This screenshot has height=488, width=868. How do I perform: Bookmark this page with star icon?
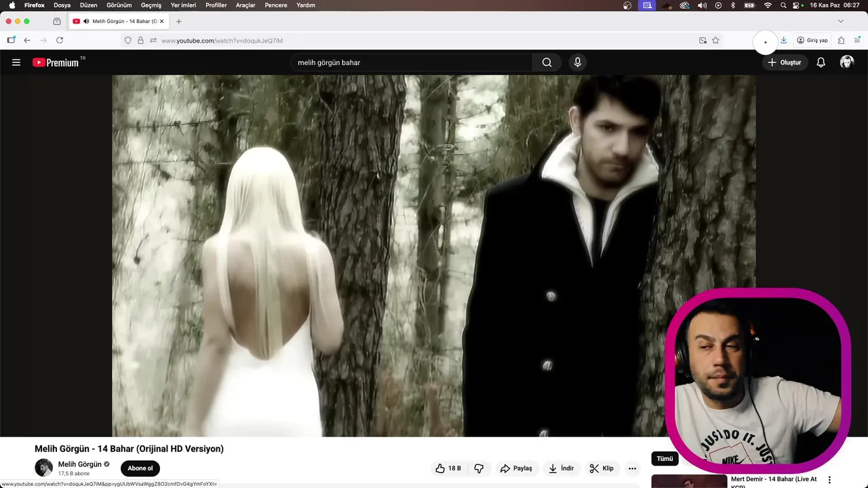tap(715, 41)
